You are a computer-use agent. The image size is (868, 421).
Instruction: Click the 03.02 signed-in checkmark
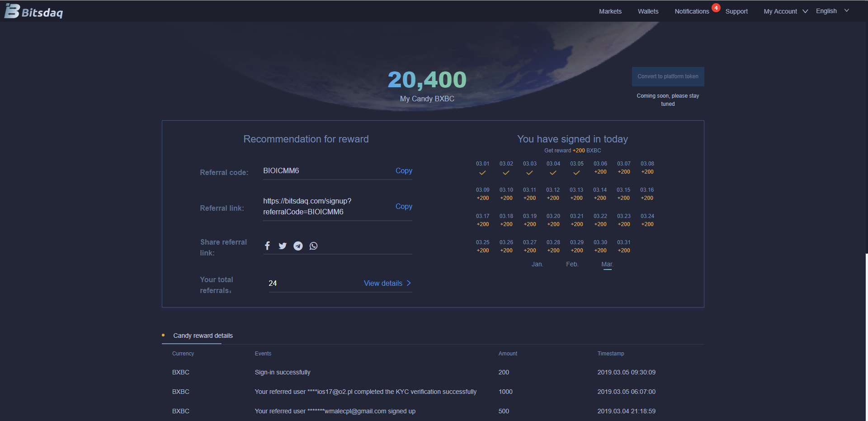506,173
